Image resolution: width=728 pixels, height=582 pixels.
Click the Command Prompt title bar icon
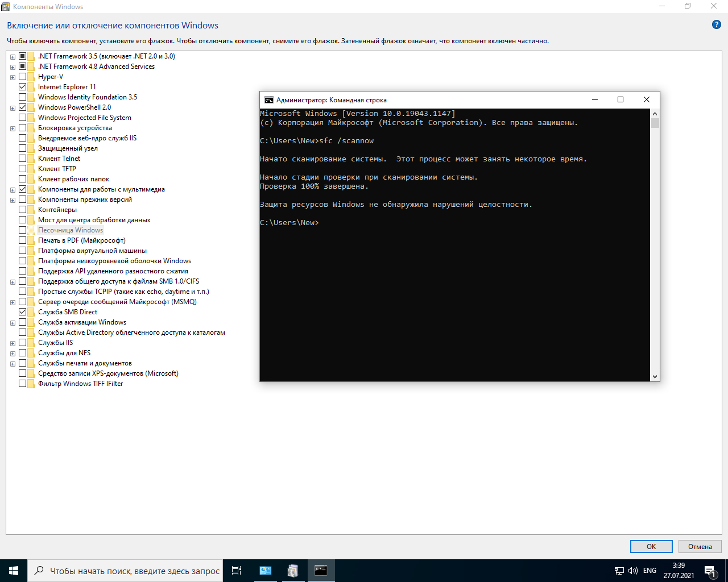tap(268, 100)
